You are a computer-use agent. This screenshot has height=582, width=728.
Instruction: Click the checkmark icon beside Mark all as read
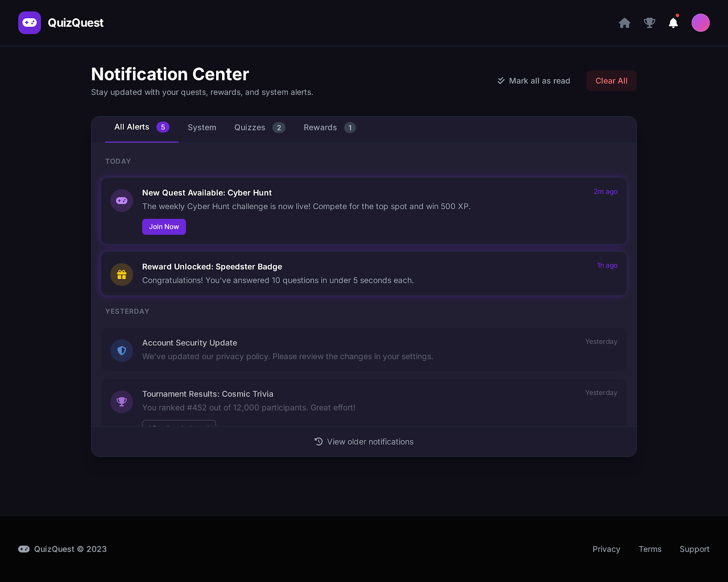click(x=500, y=80)
